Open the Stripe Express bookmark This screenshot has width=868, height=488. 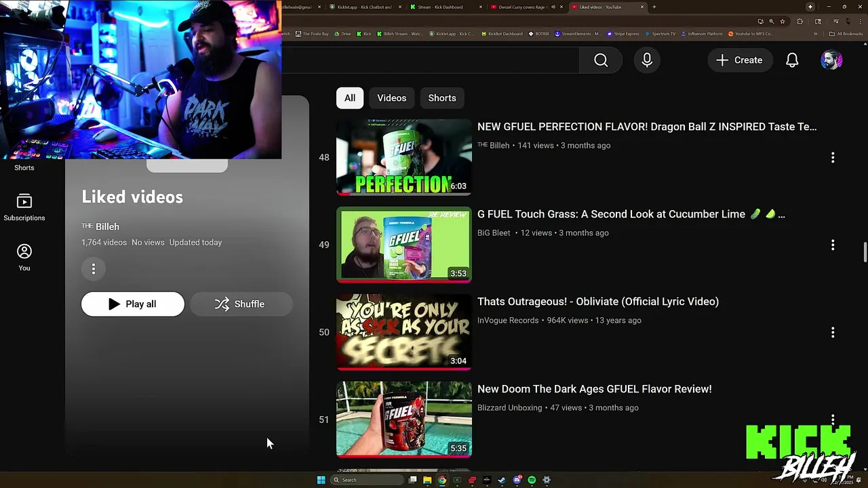(623, 33)
